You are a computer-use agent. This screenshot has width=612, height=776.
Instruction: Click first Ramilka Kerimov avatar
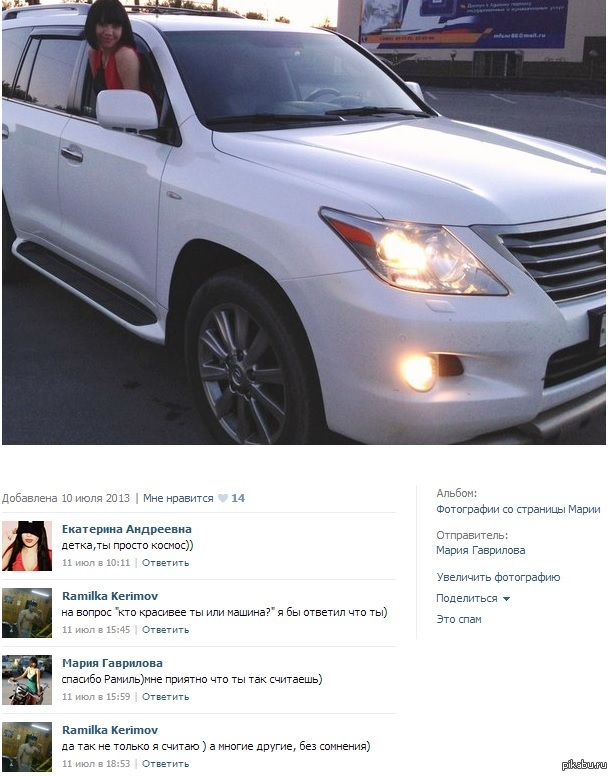point(27,613)
